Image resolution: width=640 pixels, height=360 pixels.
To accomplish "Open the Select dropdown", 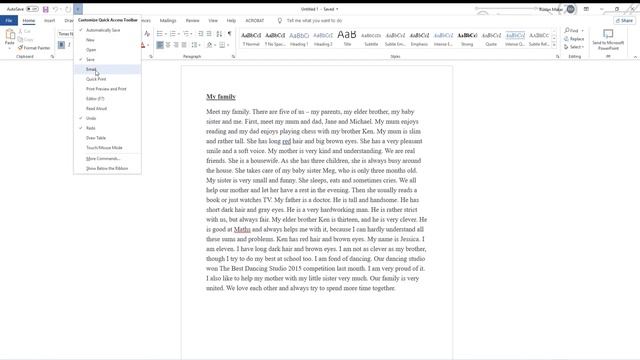I will (x=583, y=47).
